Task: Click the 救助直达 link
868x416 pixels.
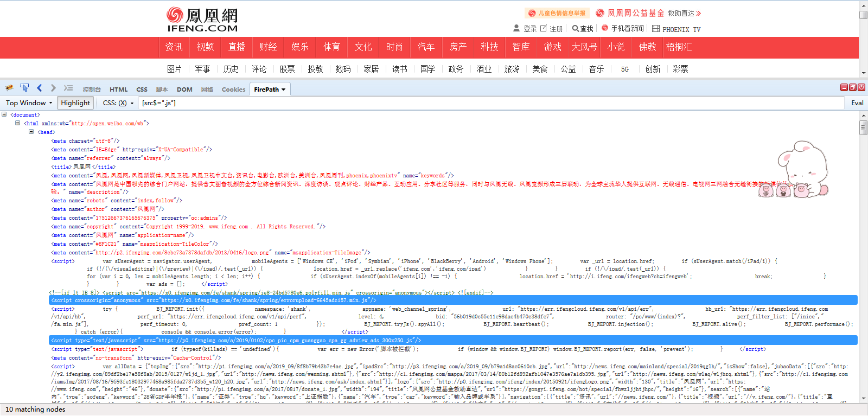Action: (684, 13)
